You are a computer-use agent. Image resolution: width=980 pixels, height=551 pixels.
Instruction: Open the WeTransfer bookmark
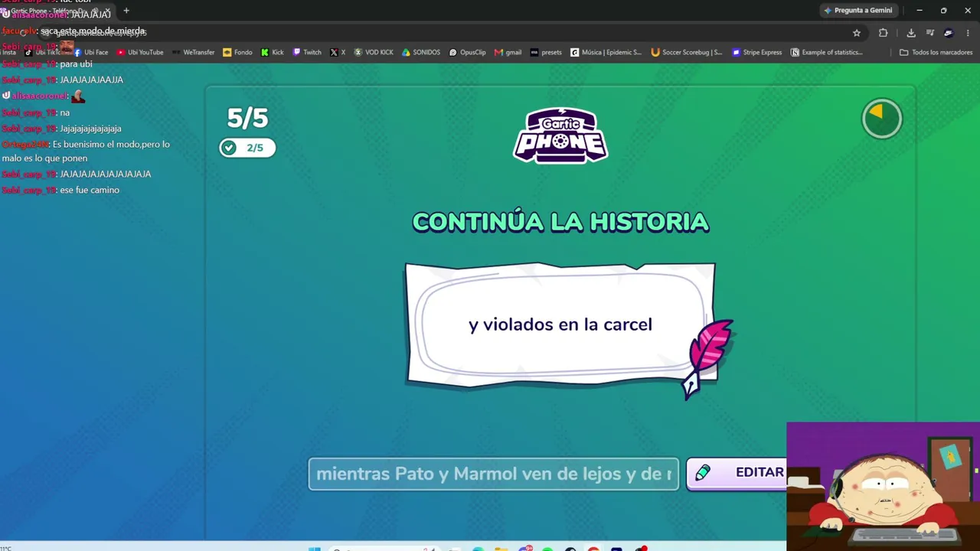click(193, 53)
